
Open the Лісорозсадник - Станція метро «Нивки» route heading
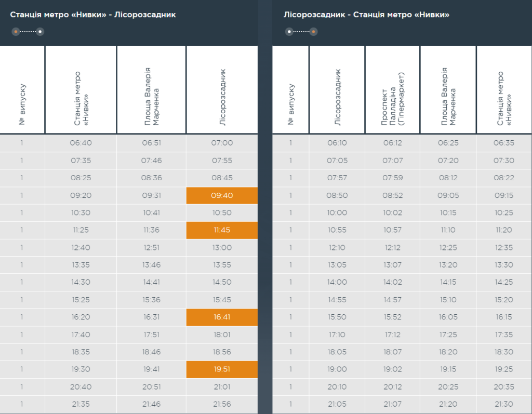pyautogui.click(x=366, y=15)
